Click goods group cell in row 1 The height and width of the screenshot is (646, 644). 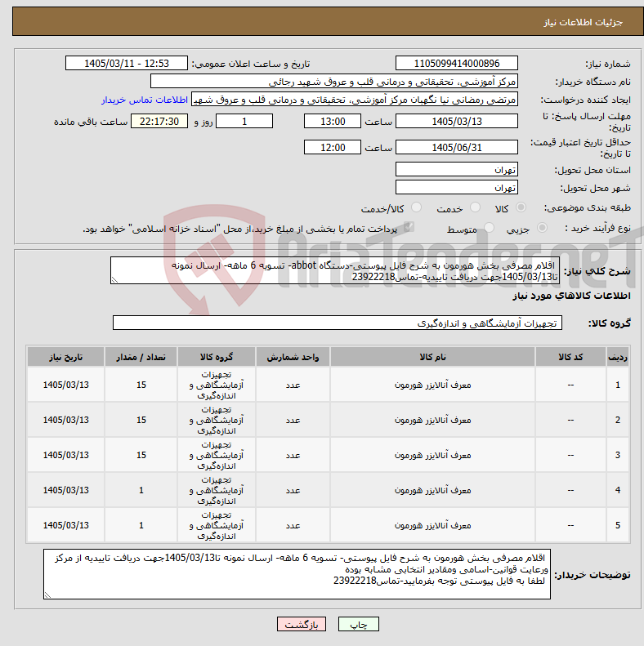pyautogui.click(x=217, y=385)
